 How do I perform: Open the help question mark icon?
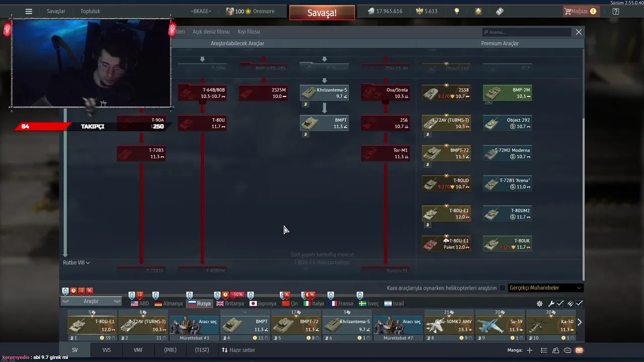(616, 11)
